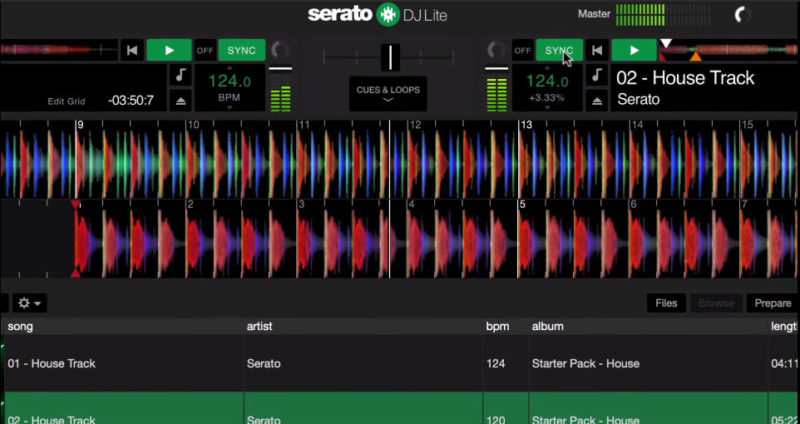This screenshot has height=424, width=800.
Task: Click bar 5 on the lower waveform
Action: [x=522, y=205]
